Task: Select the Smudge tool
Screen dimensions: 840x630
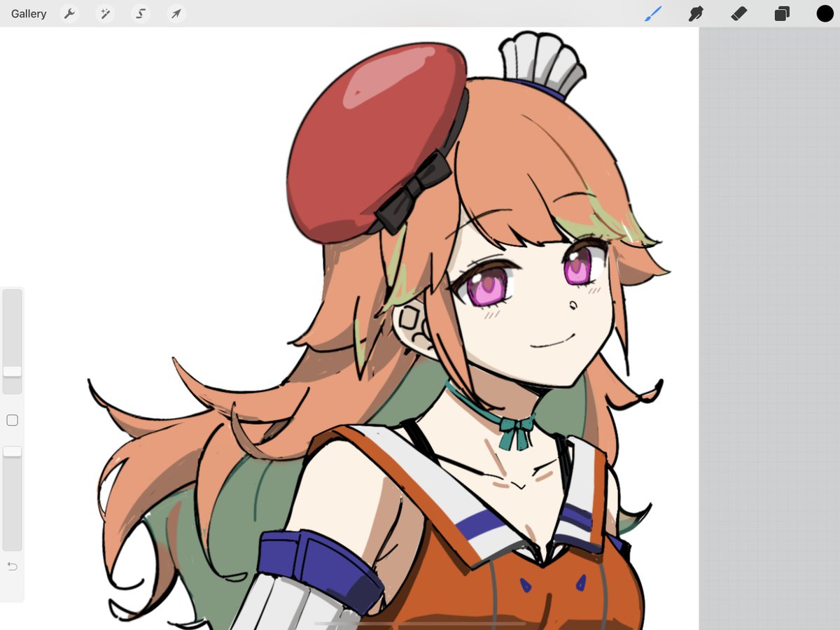Action: coord(696,13)
